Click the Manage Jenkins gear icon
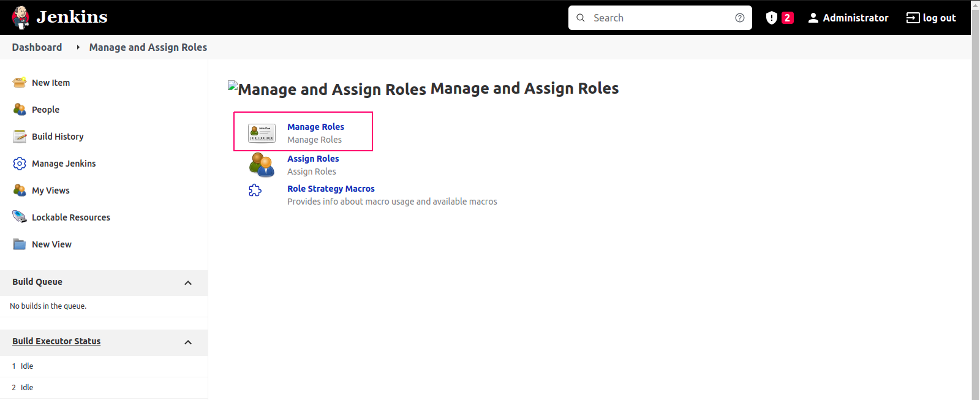 pos(20,164)
